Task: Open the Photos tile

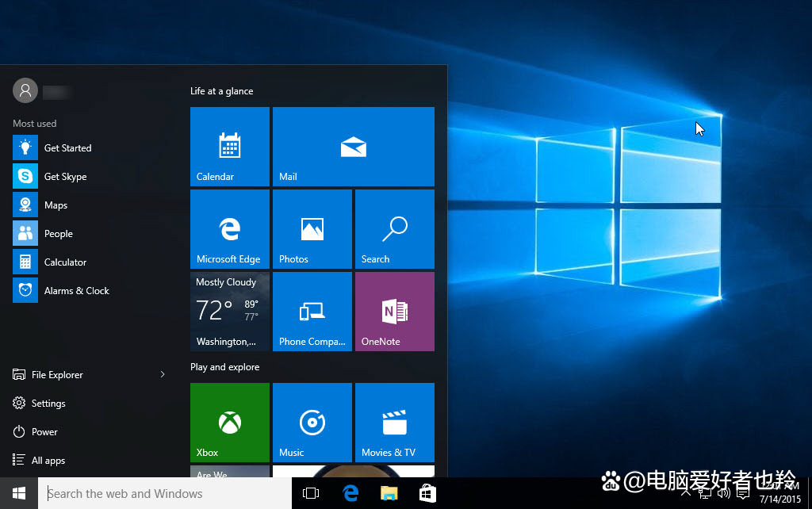Action: [x=312, y=229]
